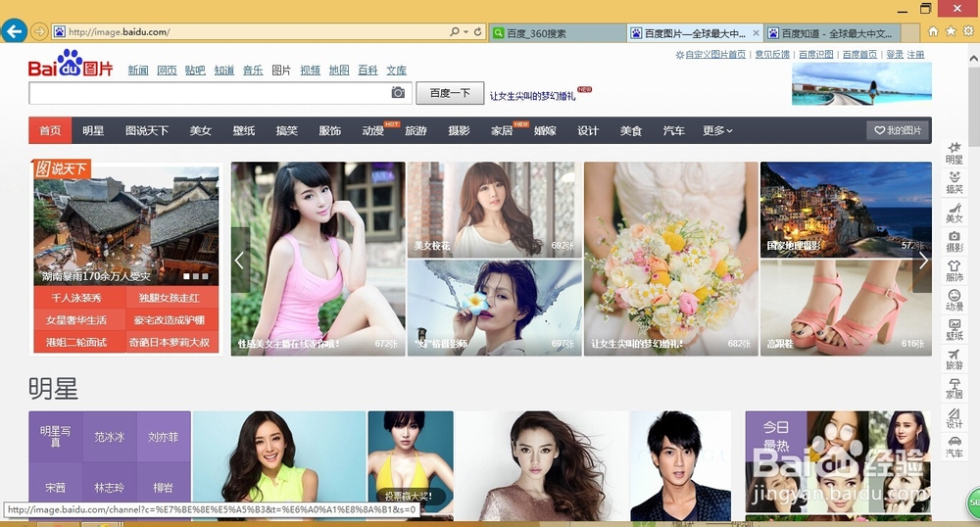Open the address bar search dropdown arrow
The width and height of the screenshot is (980, 527).
coord(465,32)
